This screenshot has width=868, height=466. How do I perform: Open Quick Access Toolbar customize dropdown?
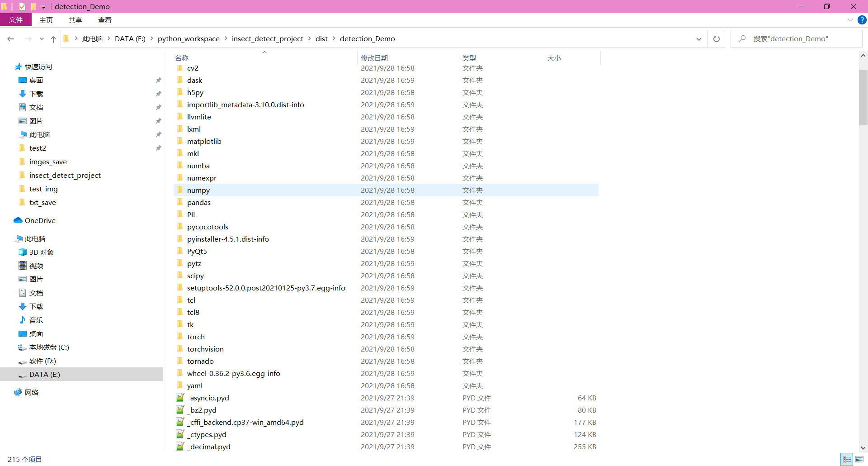tap(43, 7)
